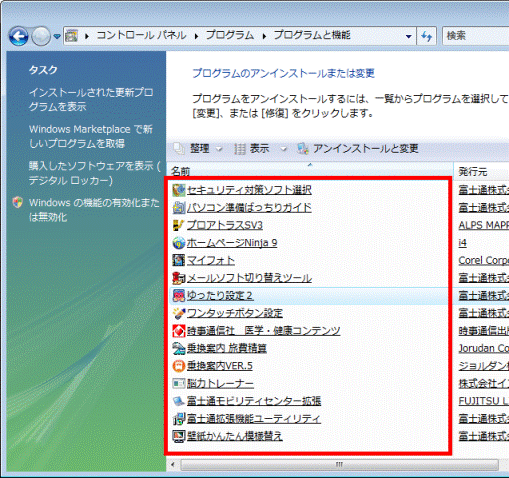
Task: Open the address bar history dropdown
Action: click(408, 36)
